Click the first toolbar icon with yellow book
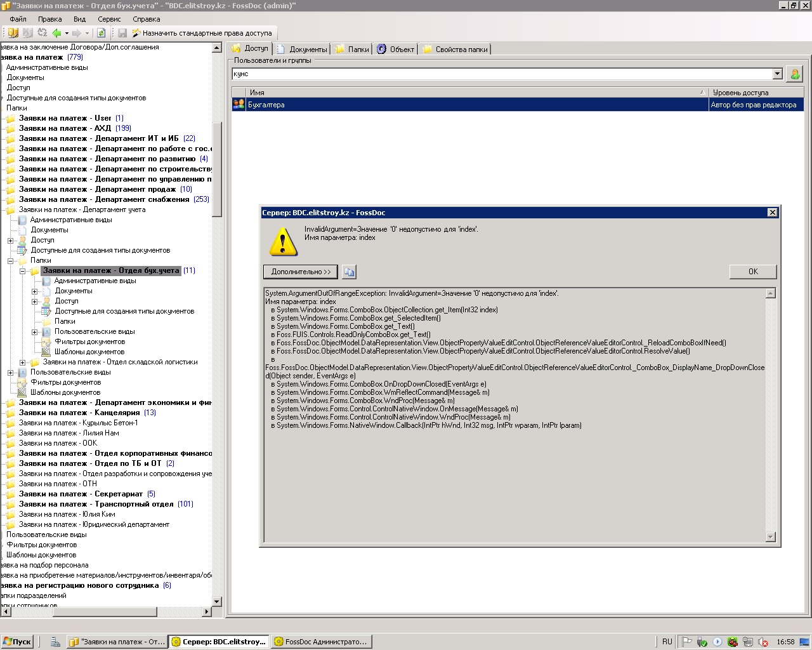 12,33
